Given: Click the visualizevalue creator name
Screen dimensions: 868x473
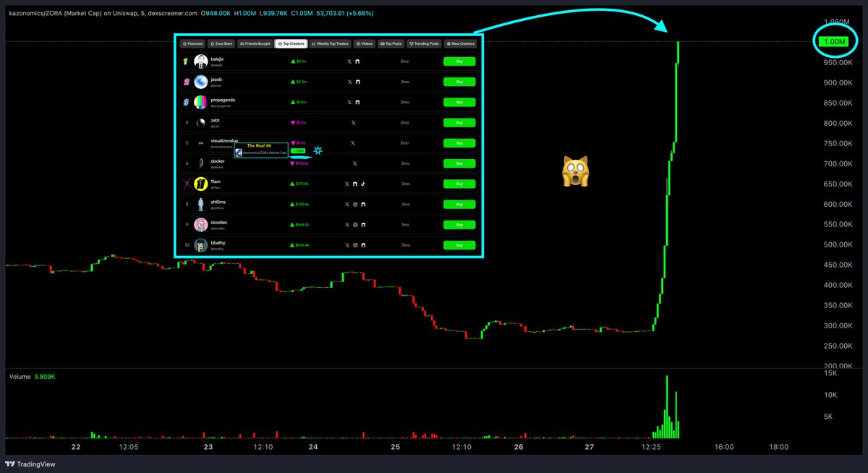Looking at the screenshot, I should point(224,140).
